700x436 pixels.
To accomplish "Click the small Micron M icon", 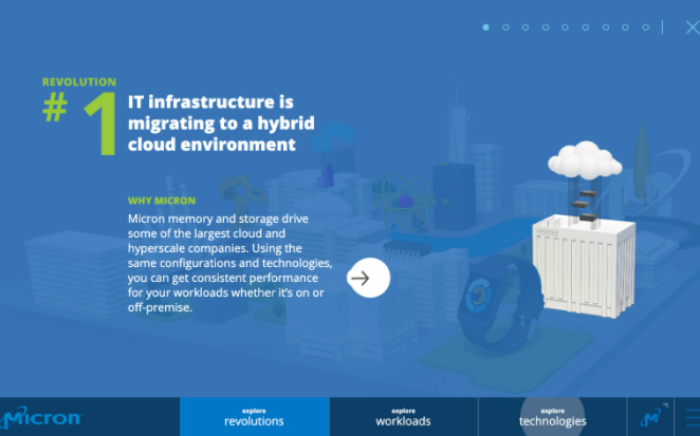I will [x=651, y=417].
